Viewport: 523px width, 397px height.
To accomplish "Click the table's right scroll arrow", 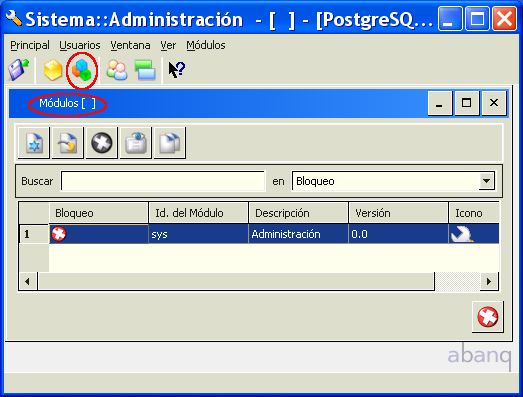I will [x=489, y=282].
